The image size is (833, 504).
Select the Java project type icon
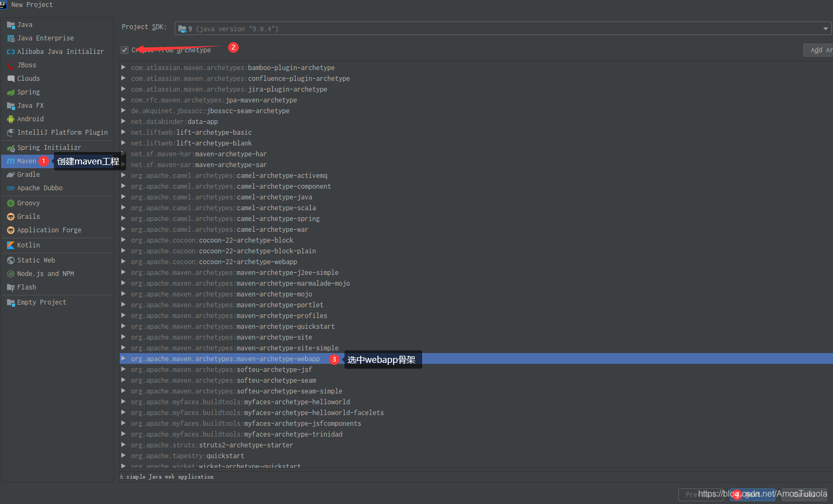(11, 25)
